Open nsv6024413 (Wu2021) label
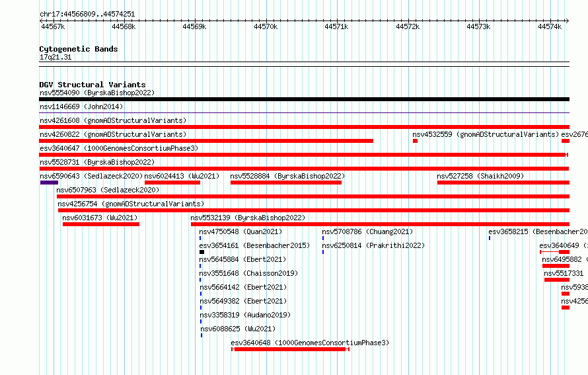588x375 pixels. tap(182, 176)
